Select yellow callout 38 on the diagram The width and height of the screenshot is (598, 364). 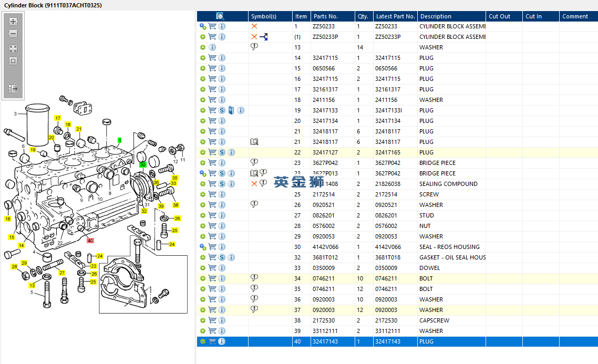point(176,205)
